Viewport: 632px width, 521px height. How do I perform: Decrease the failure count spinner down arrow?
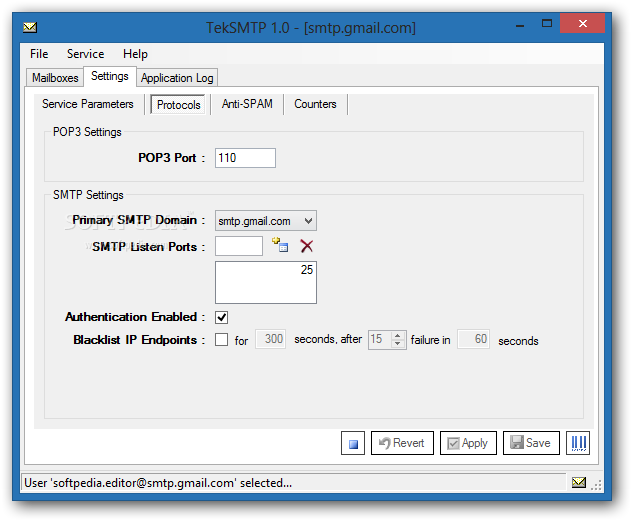click(398, 344)
